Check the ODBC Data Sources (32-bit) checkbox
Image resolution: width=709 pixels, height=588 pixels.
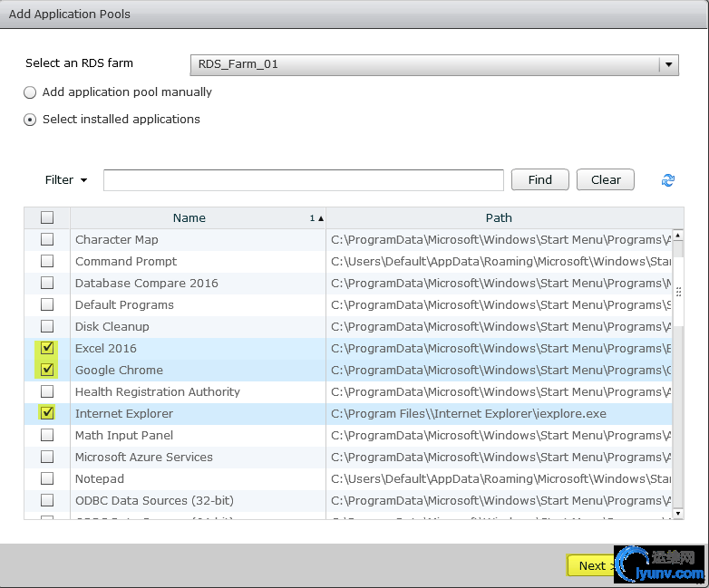(x=47, y=500)
